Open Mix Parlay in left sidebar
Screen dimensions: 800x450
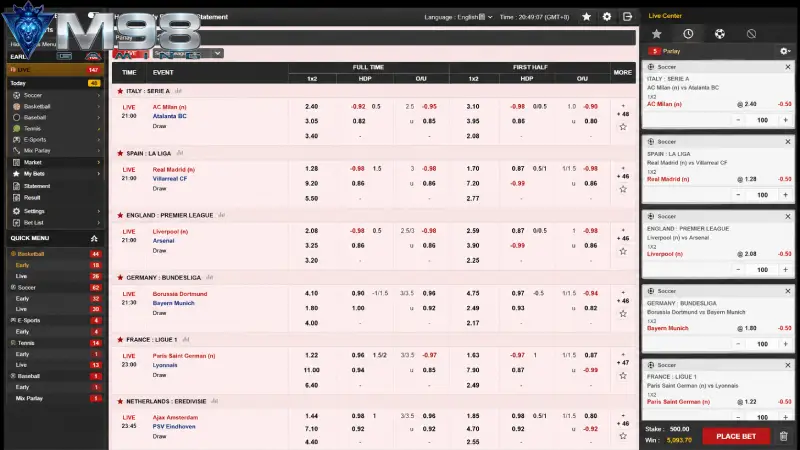pos(37,151)
